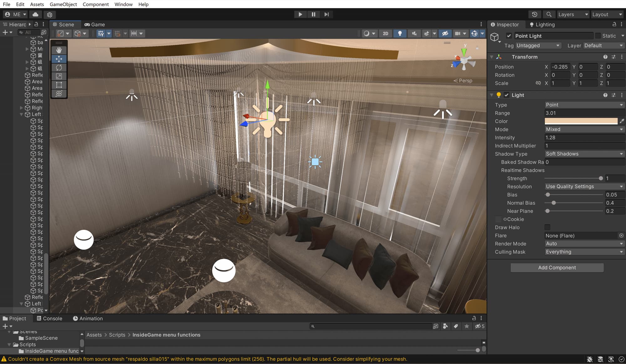Open the Shadow Type dropdown
Screen dimensions: 626x364
(x=584, y=154)
